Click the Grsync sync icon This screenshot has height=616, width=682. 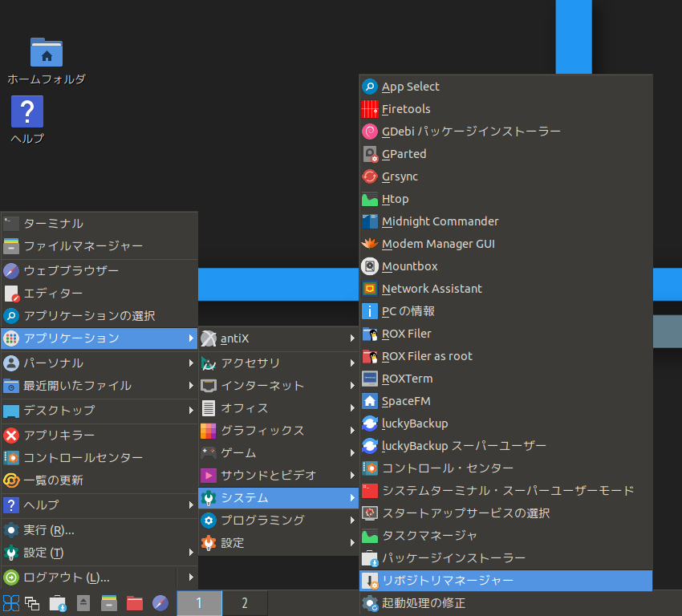(x=370, y=176)
